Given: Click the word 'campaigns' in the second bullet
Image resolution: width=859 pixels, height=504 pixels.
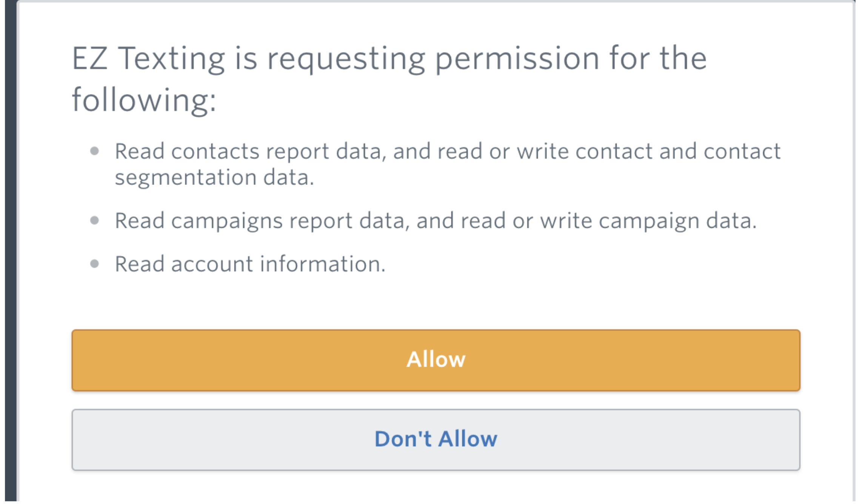Looking at the screenshot, I should [227, 221].
